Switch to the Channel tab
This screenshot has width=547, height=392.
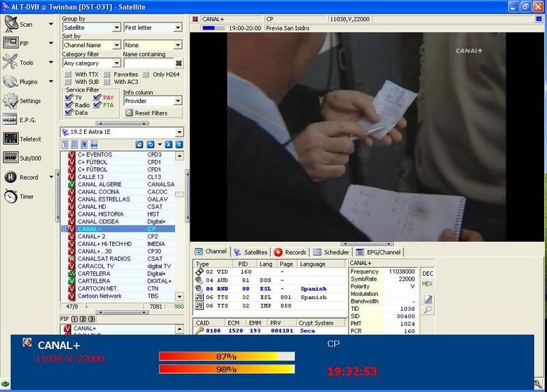[211, 251]
